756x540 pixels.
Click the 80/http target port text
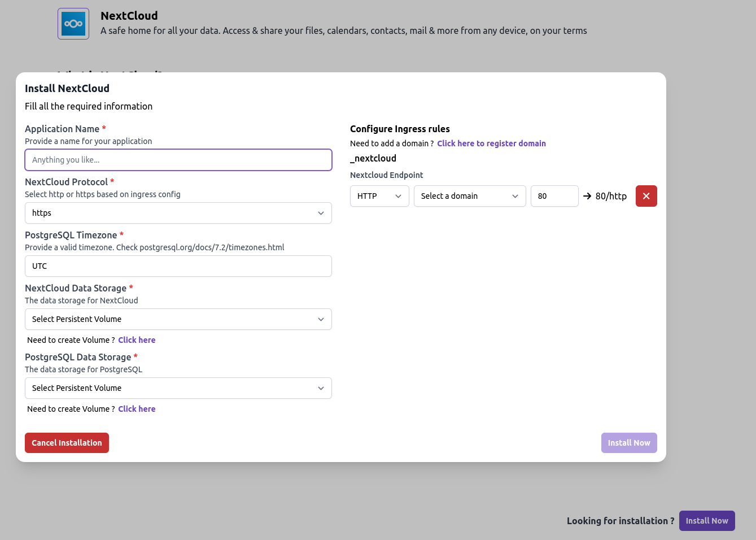pos(611,196)
